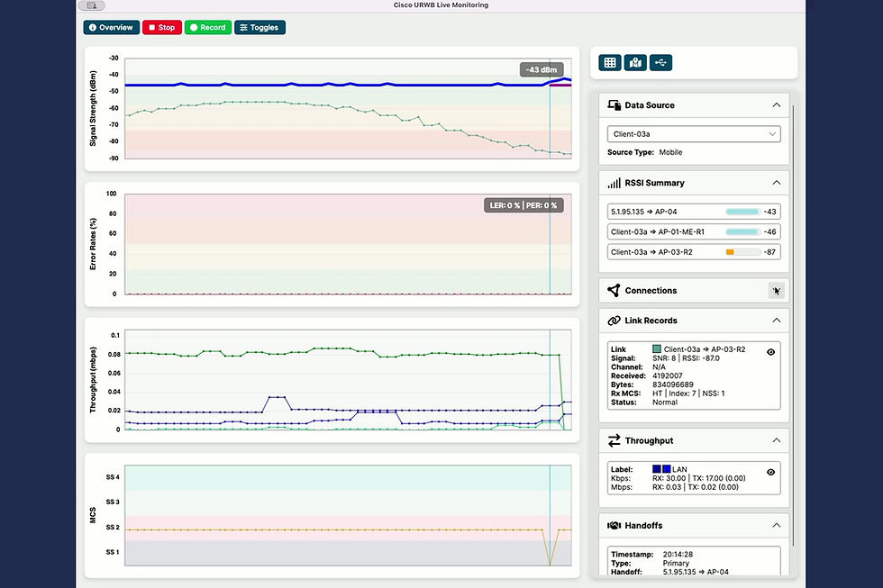Screen dimensions: 883x588
Task: Click the Handoffs handshake icon
Action: [x=614, y=526]
